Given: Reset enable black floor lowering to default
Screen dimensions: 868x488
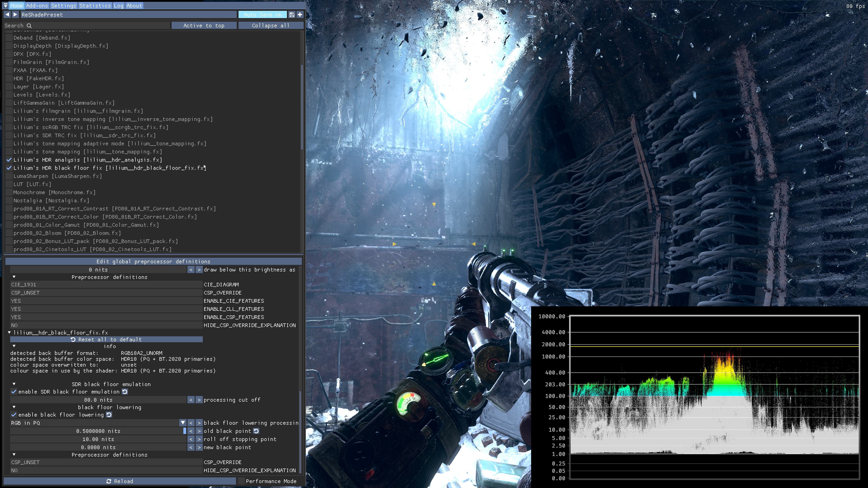Looking at the screenshot, I should tap(109, 415).
